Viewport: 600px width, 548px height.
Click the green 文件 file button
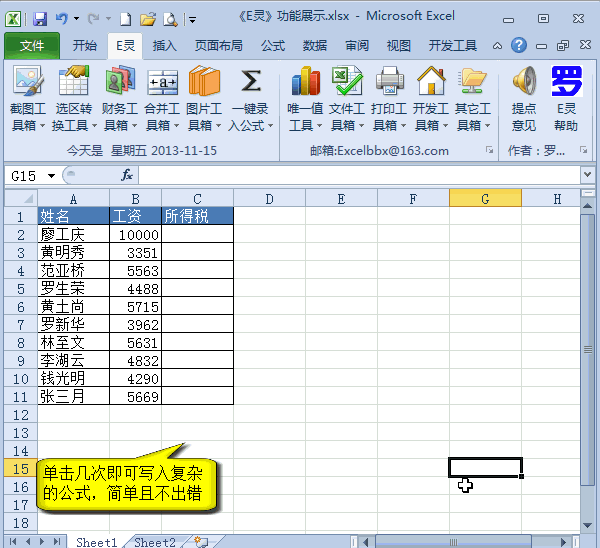click(x=32, y=45)
